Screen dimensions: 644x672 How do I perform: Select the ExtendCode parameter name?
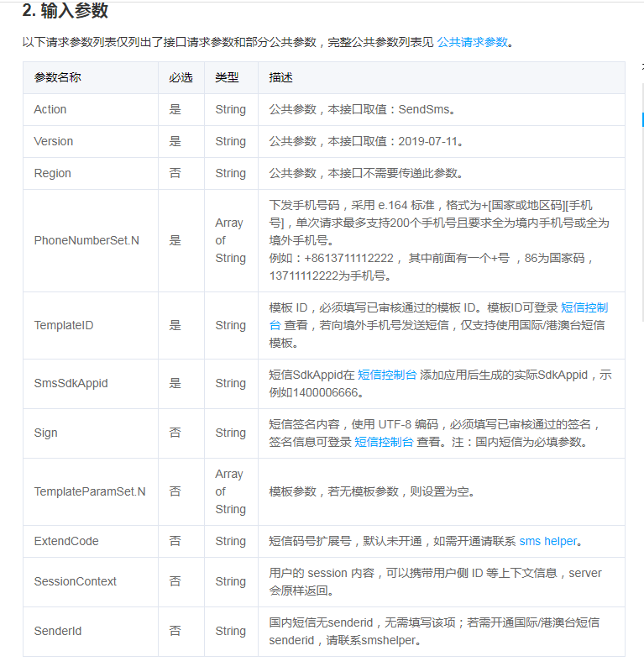tap(66, 541)
